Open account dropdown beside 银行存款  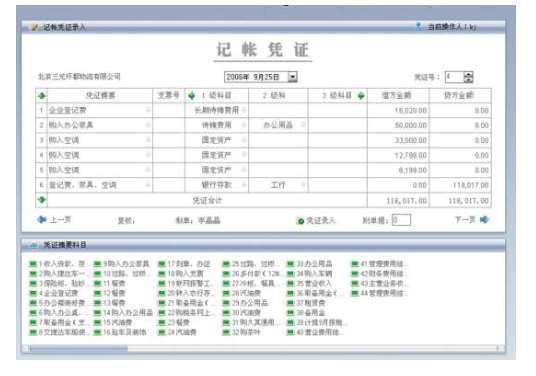click(244, 185)
